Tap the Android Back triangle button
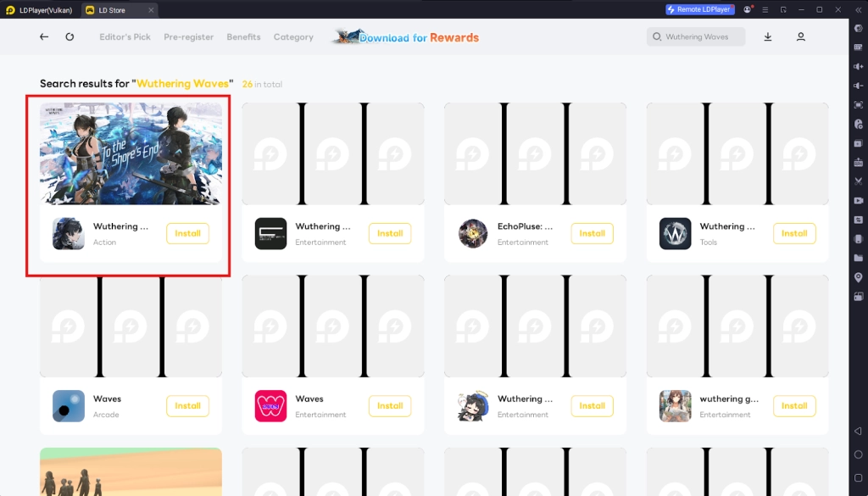868x496 pixels. [x=859, y=432]
